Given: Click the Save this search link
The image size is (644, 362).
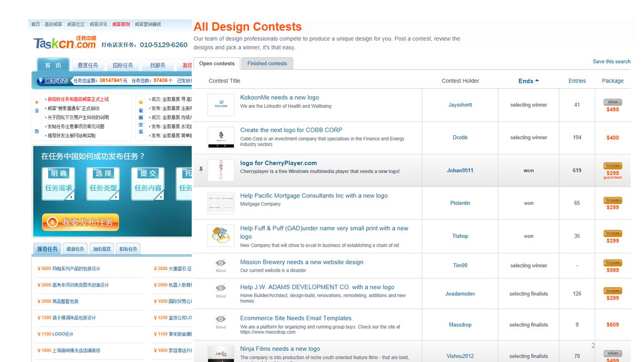Looking at the screenshot, I should pos(611,61).
